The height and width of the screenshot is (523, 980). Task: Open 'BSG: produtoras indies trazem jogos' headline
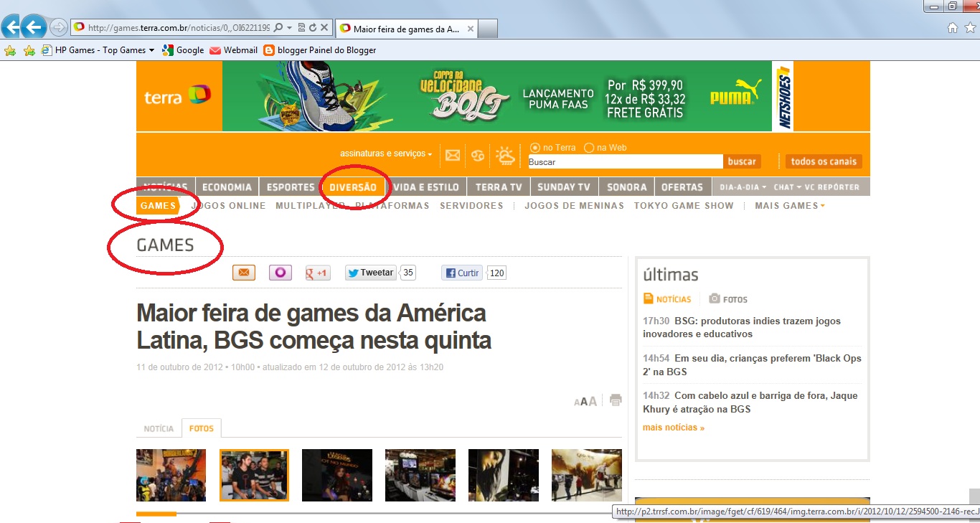click(742, 327)
